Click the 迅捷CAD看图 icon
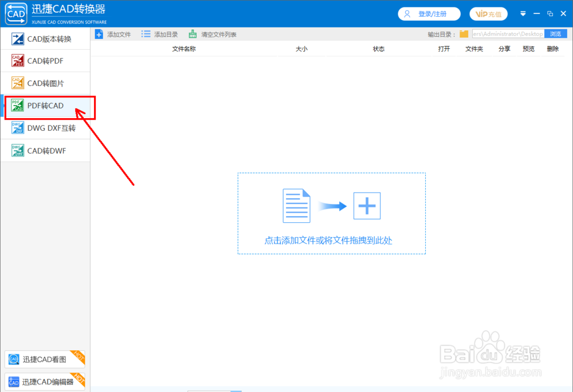Image resolution: width=573 pixels, height=392 pixels. point(14,359)
